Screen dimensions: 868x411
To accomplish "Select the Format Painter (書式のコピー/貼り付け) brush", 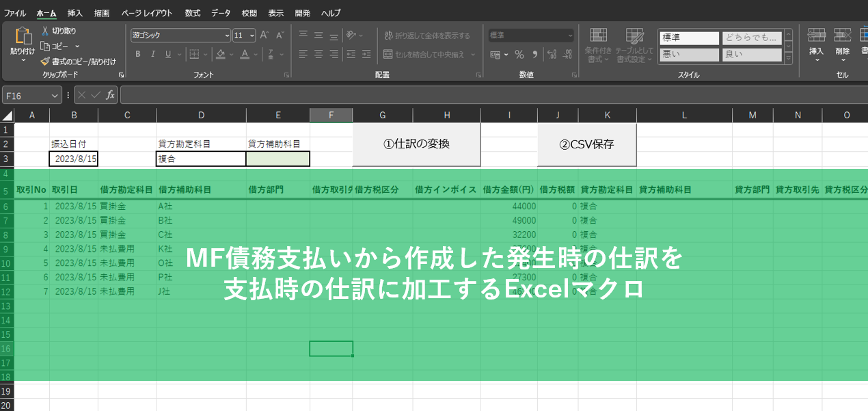I will coord(45,62).
